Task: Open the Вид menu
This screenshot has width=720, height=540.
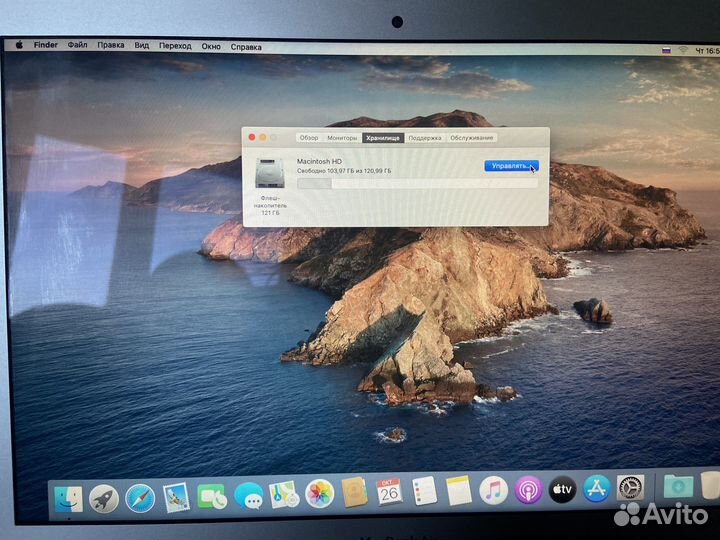Action: coord(141,45)
